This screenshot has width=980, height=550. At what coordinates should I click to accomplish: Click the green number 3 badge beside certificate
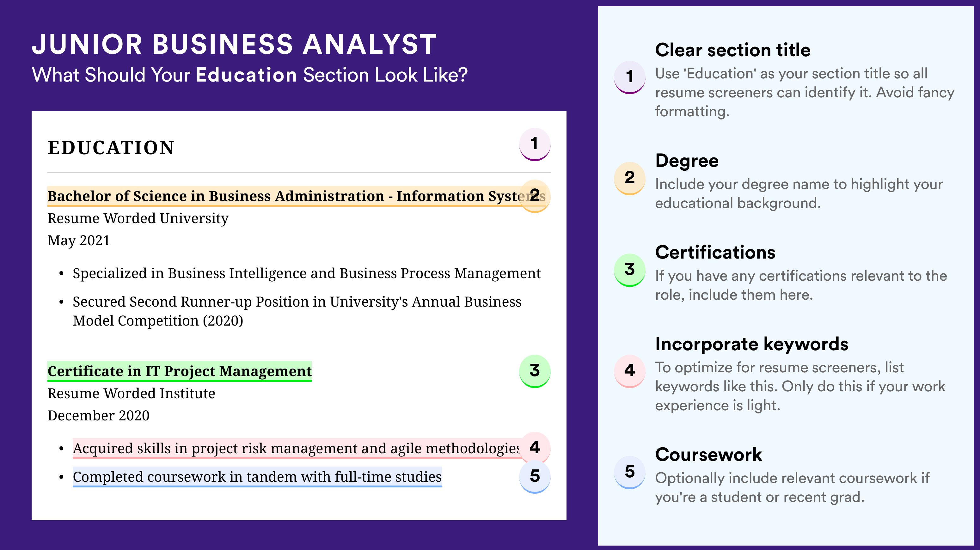point(535,371)
